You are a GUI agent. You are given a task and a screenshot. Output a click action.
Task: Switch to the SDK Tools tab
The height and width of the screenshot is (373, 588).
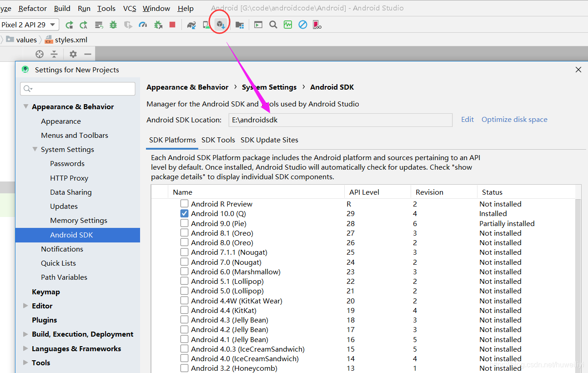pyautogui.click(x=218, y=140)
